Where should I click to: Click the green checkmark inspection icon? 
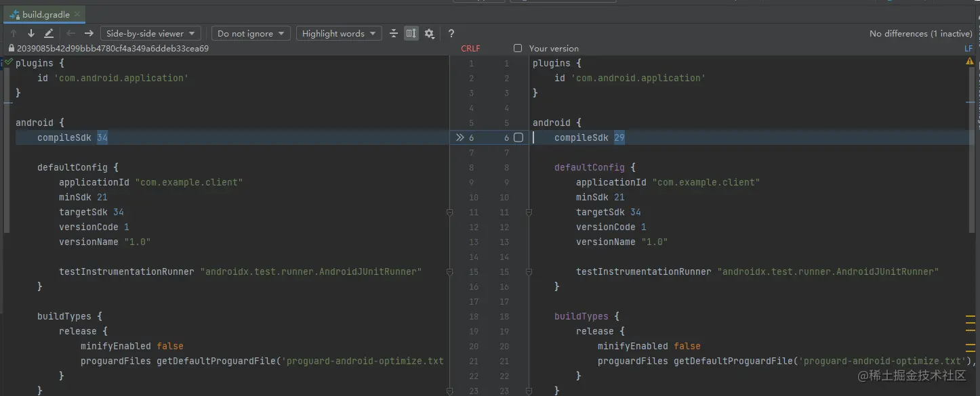[x=9, y=62]
